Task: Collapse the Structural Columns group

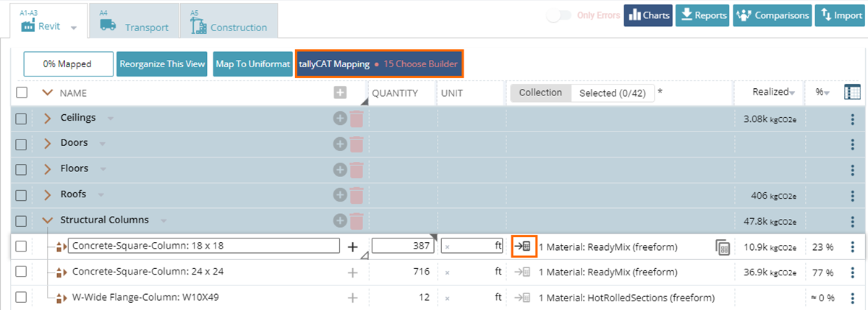Action: click(48, 220)
